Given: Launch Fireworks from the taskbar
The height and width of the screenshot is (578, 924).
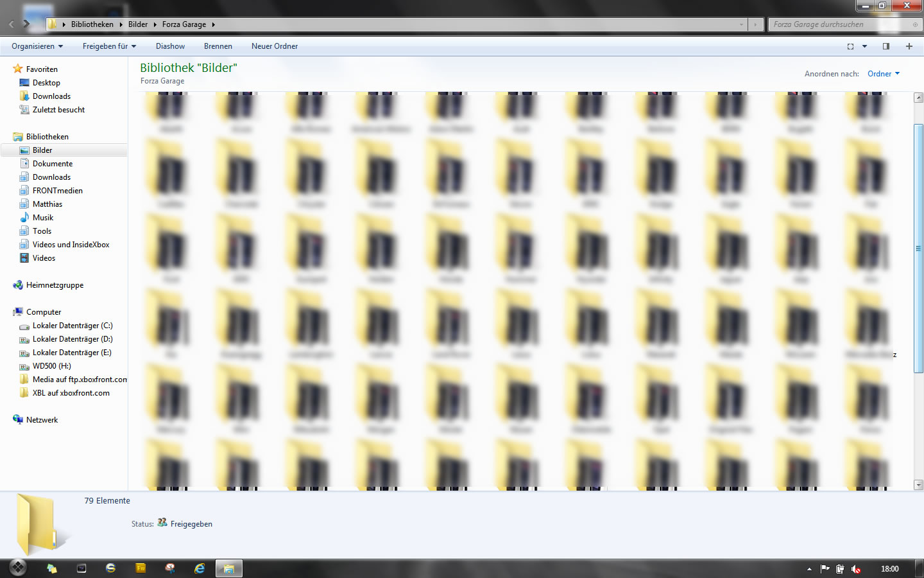Looking at the screenshot, I should click(141, 568).
